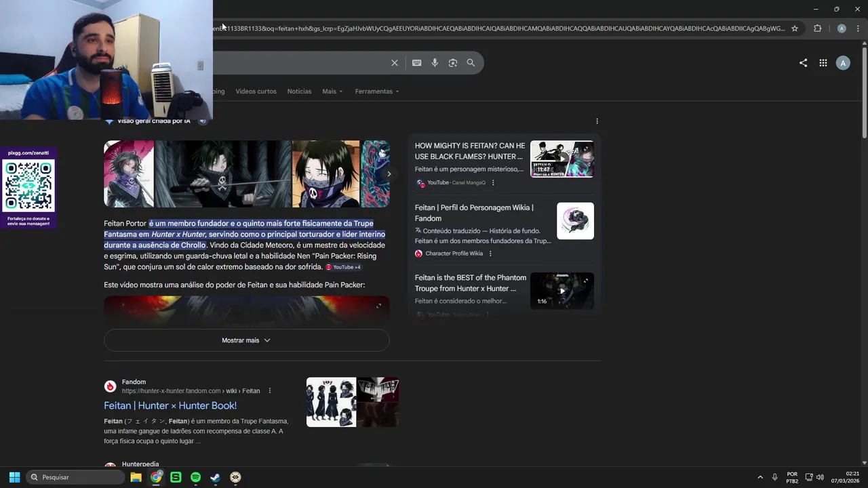The image size is (868, 488).
Task: Open Feitan Perfil do Personagem Wikia result
Action: [474, 213]
